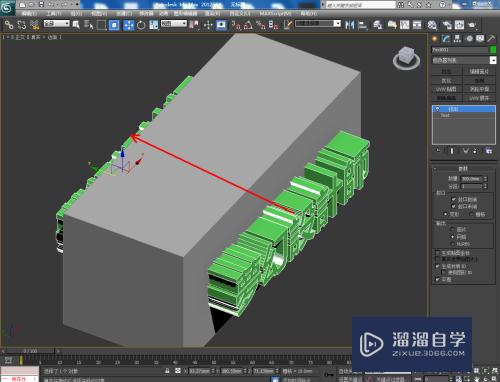Open the Rendered Frame Window
The height and width of the screenshot is (382, 500).
(x=459, y=25)
